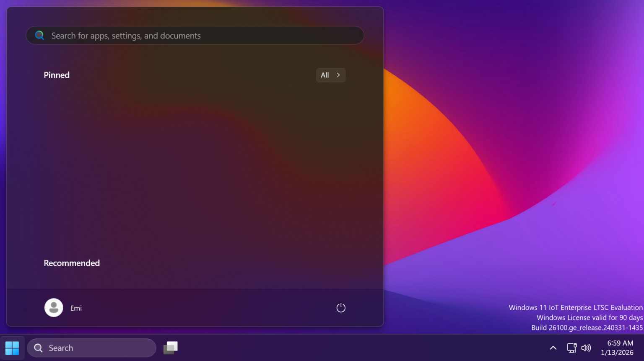Viewport: 644px width, 361px height.
Task: Open the Start menu via the Windows logo
Action: [12, 348]
